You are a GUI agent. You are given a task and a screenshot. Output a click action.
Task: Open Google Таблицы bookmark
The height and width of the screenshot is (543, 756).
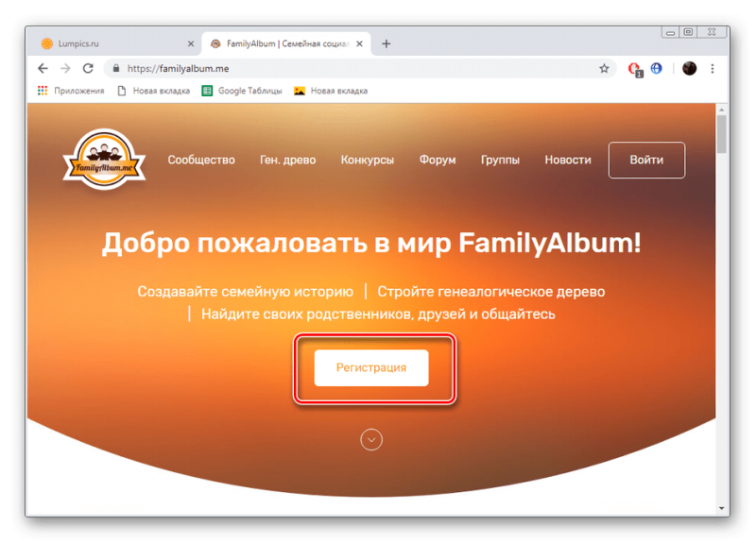[x=242, y=91]
